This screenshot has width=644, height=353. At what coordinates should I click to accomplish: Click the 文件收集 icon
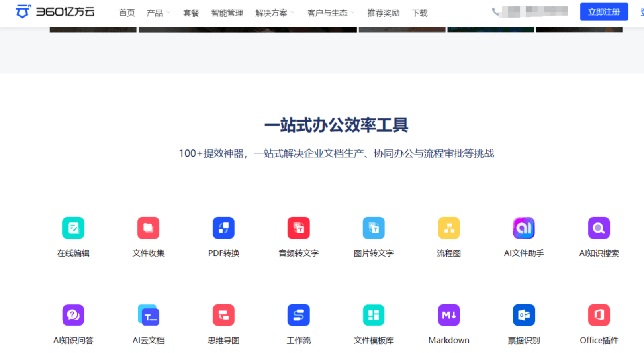pos(148,228)
